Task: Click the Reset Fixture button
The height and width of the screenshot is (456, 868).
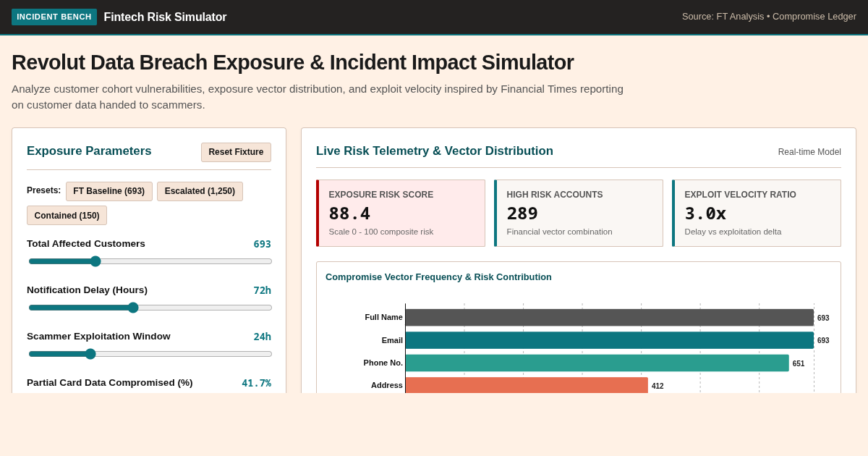Action: click(x=236, y=152)
